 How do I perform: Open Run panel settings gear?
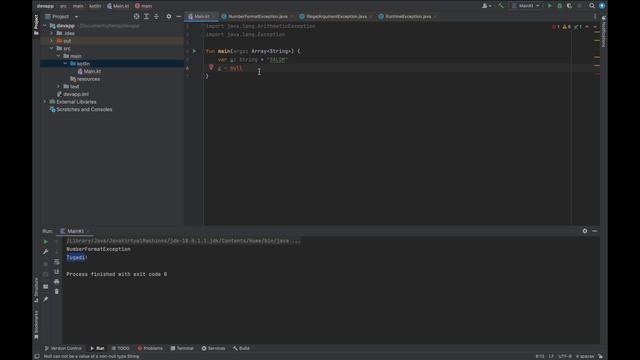point(584,231)
